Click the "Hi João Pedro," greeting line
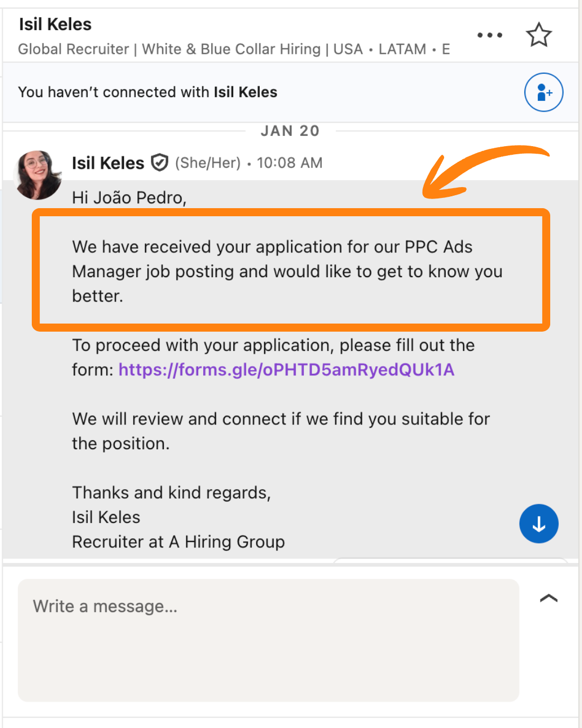Image resolution: width=582 pixels, height=728 pixels. pos(129,198)
